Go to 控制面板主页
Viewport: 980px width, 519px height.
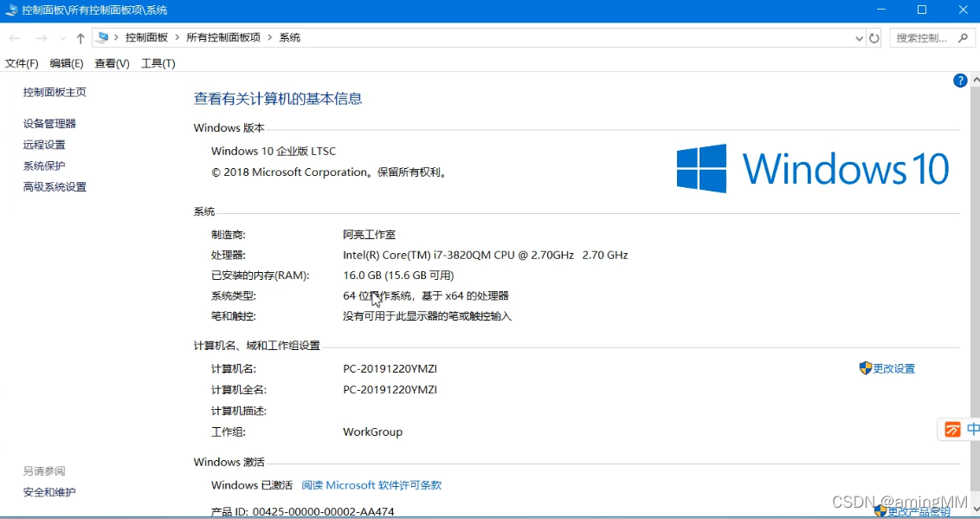(x=55, y=92)
